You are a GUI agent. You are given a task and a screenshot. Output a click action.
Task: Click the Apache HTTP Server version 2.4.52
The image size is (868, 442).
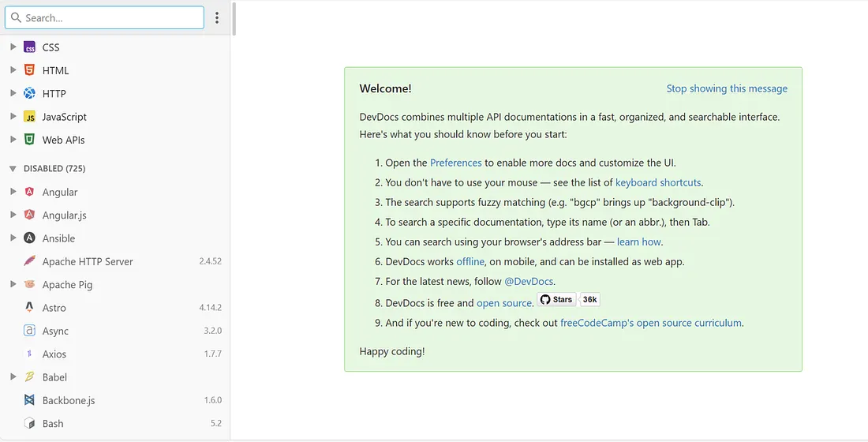(x=211, y=261)
